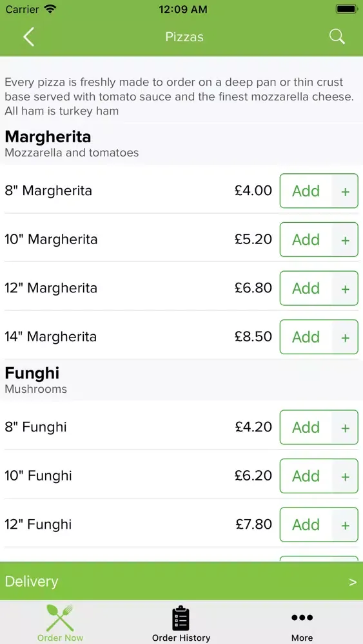363x644 pixels.
Task: Tap plus icon for 10" Funghi
Action: pyautogui.click(x=346, y=476)
